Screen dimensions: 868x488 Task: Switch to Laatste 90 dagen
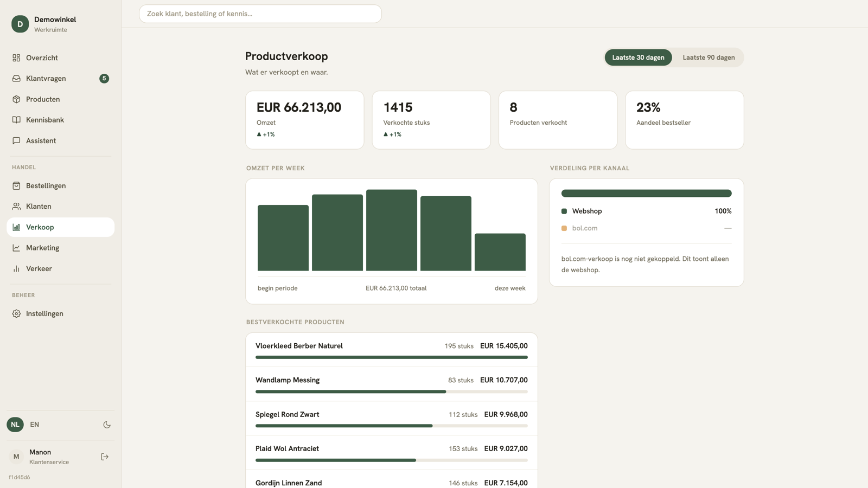point(709,57)
